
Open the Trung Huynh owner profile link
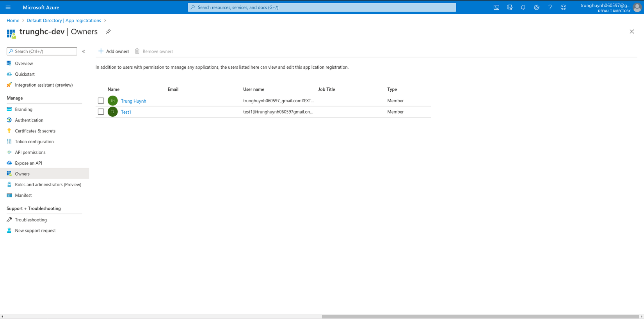(x=133, y=101)
